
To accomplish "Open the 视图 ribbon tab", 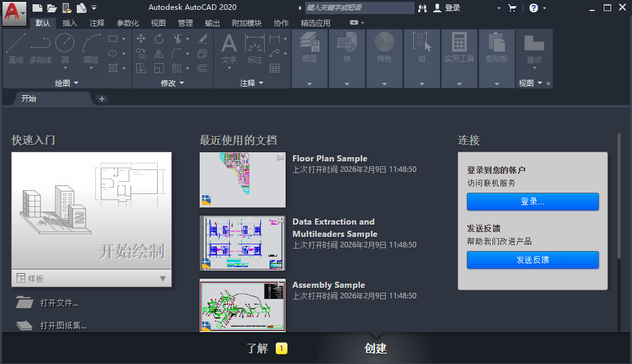I will [158, 23].
